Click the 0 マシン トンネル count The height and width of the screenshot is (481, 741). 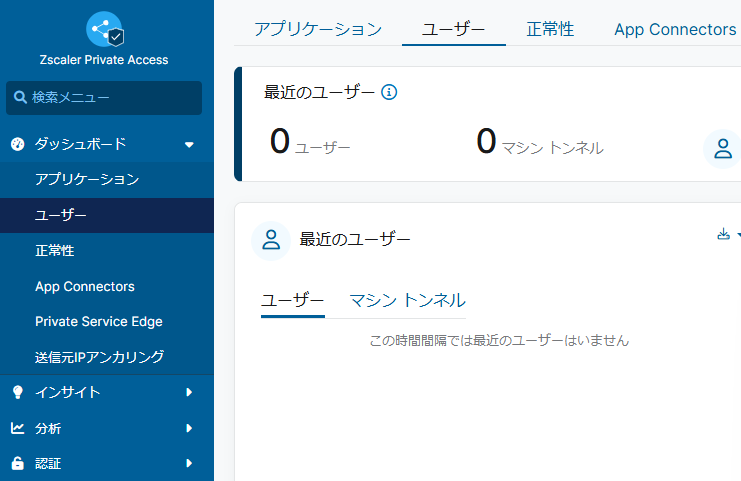[540, 142]
